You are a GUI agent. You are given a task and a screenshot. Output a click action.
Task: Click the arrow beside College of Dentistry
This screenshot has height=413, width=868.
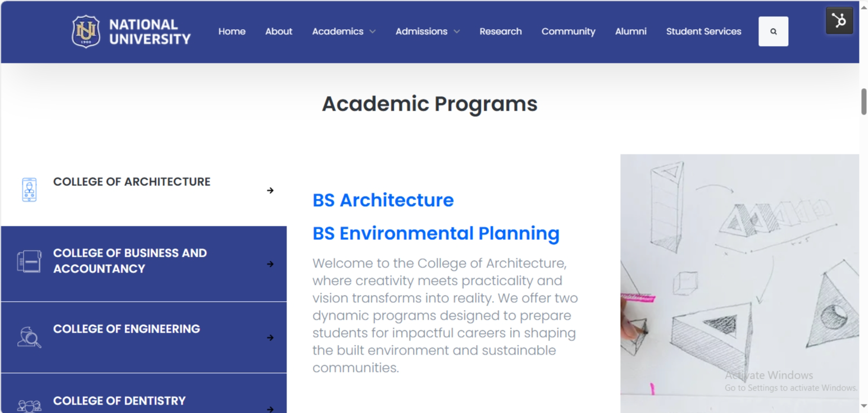click(270, 410)
